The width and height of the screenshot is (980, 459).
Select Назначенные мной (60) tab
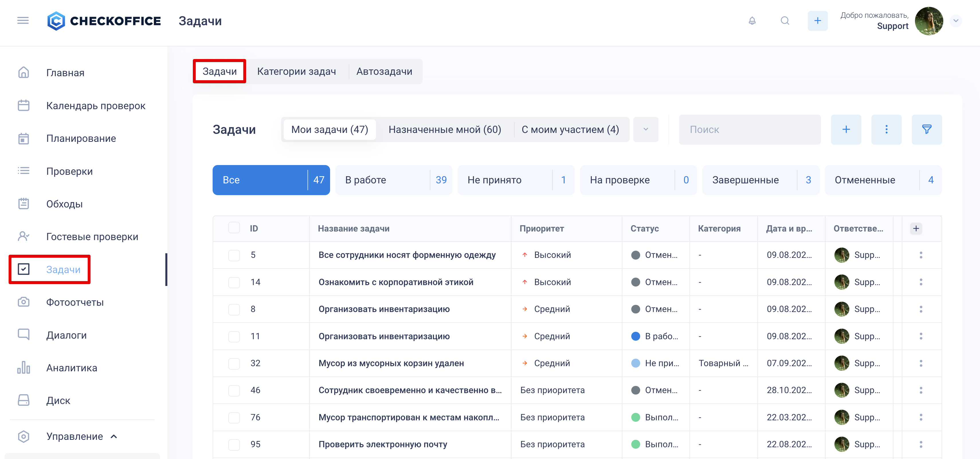pos(444,129)
